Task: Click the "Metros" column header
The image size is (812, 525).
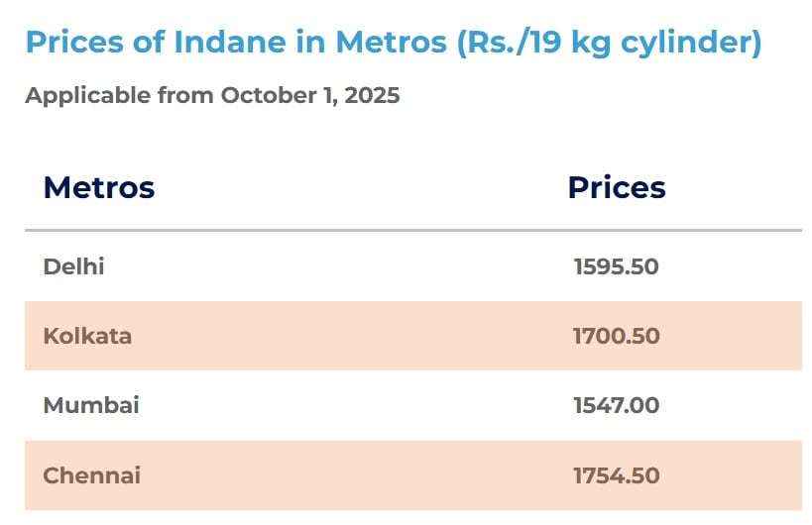Action: (99, 187)
